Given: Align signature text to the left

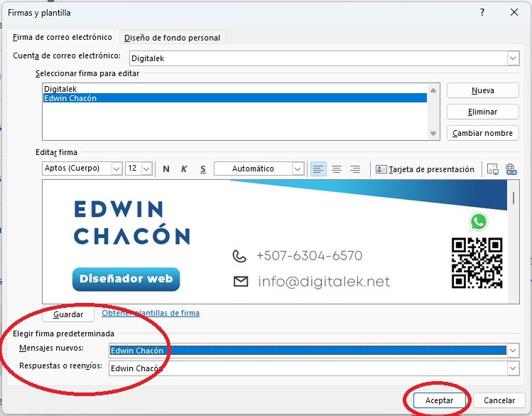Looking at the screenshot, I should 318,169.
